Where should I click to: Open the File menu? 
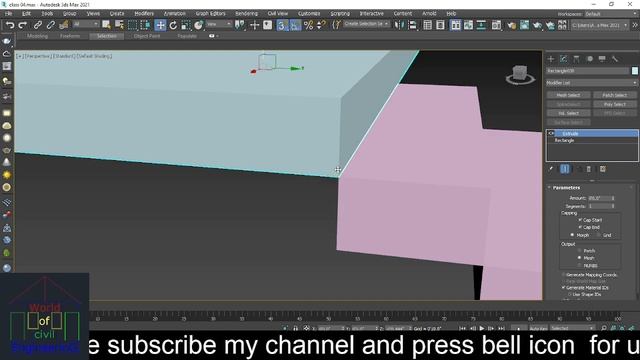pos(9,14)
